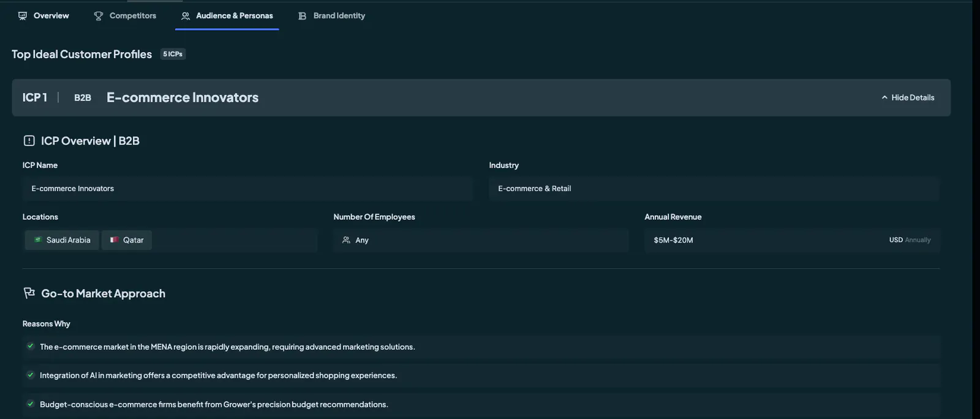Click the B2B label in ICP 1 header
Screen dimensions: 980x419
pyautogui.click(x=83, y=97)
